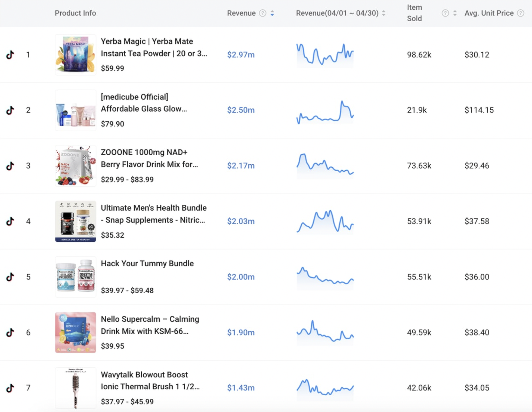Select the TikTok icon for the medicube product

coord(10,110)
